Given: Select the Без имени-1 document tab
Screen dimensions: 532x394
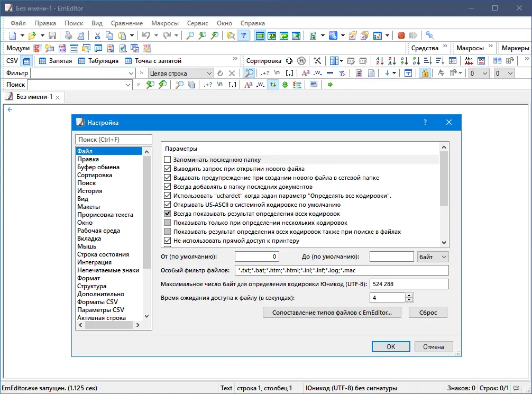Looking at the screenshot, I should tap(34, 97).
